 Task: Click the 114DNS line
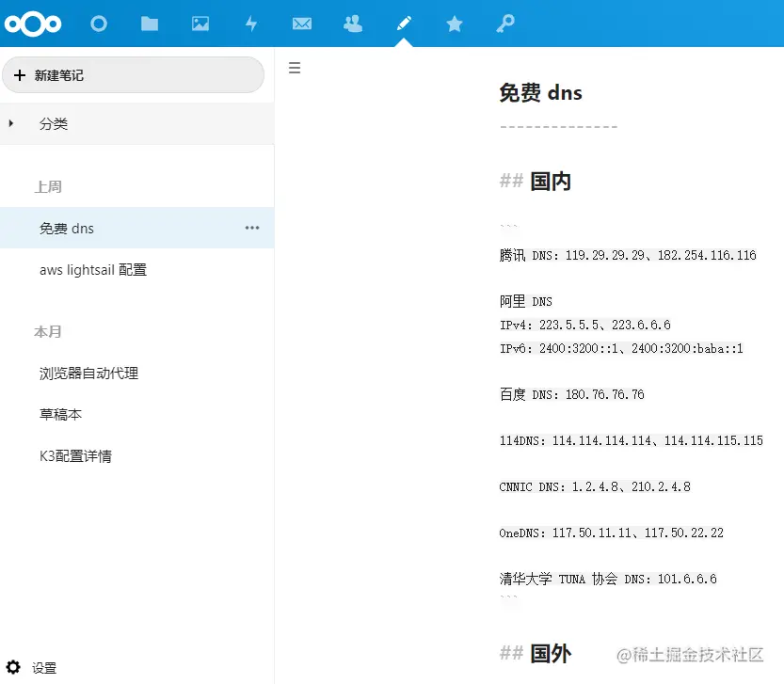631,440
